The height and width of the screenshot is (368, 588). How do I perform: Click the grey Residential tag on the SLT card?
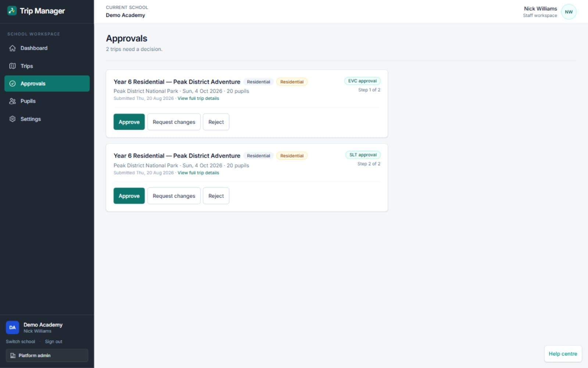point(258,156)
